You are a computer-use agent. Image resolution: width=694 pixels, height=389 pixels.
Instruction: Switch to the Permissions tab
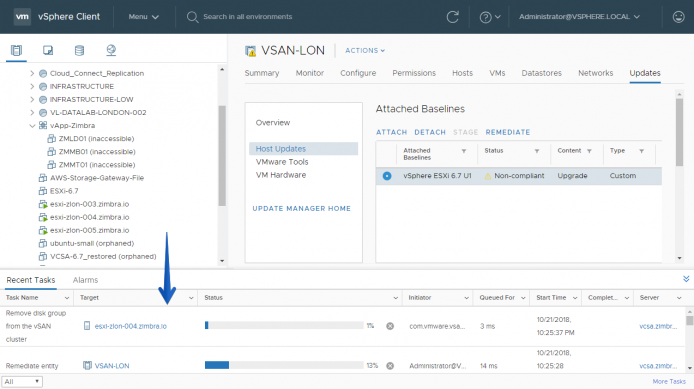click(414, 73)
